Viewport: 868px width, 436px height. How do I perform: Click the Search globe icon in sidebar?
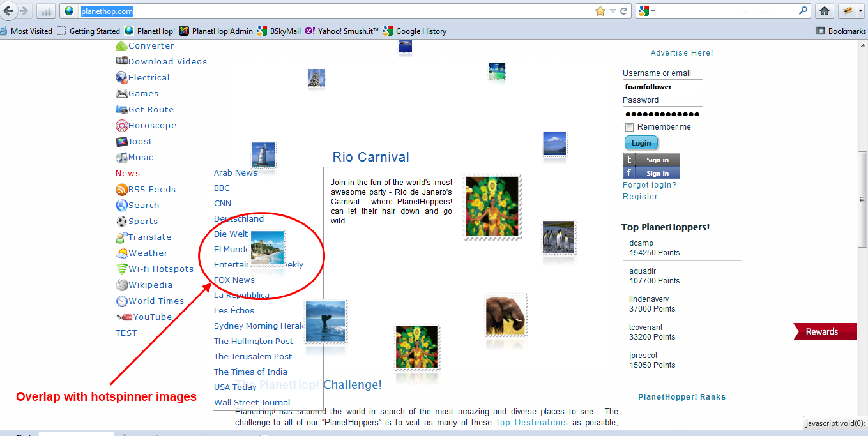121,206
